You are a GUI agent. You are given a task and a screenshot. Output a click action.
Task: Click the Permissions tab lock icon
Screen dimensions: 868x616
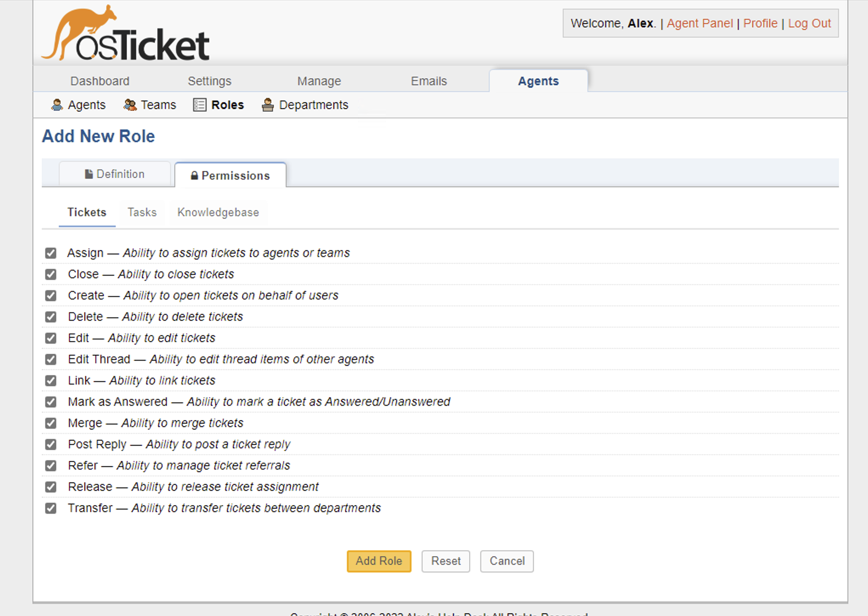click(194, 176)
